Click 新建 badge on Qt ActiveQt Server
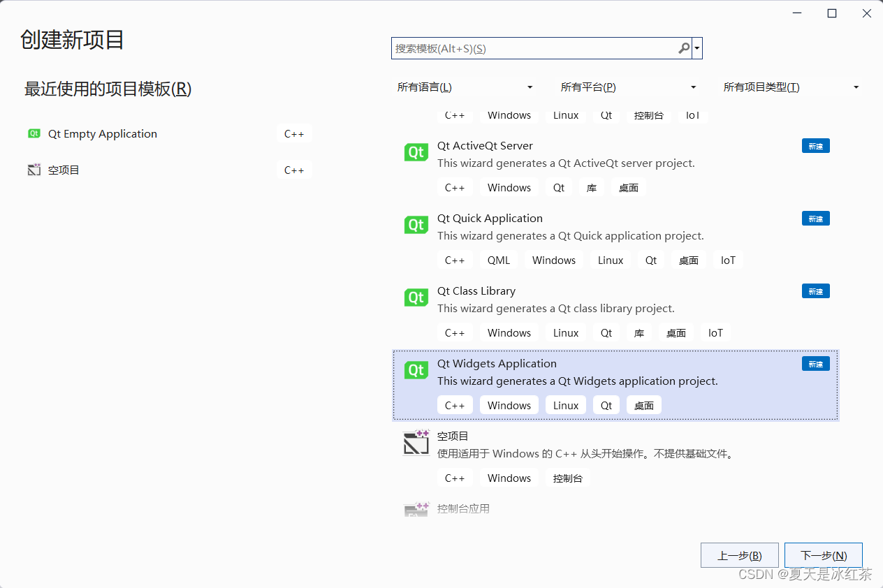883x588 pixels. tap(816, 146)
